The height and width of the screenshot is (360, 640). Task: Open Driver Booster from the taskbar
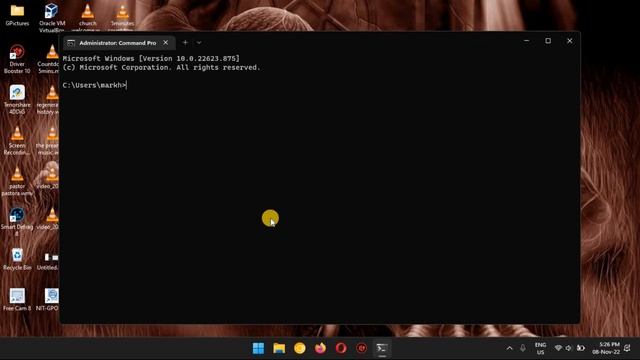pyautogui.click(x=362, y=348)
